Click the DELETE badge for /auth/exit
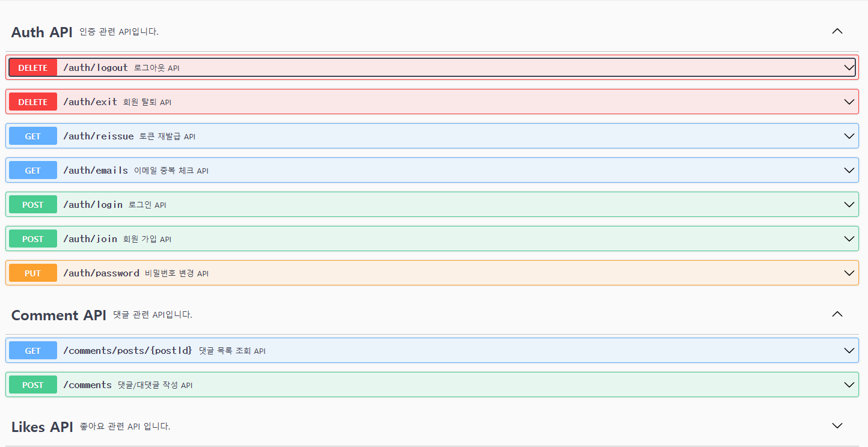This screenshot has width=868, height=447. tap(33, 102)
